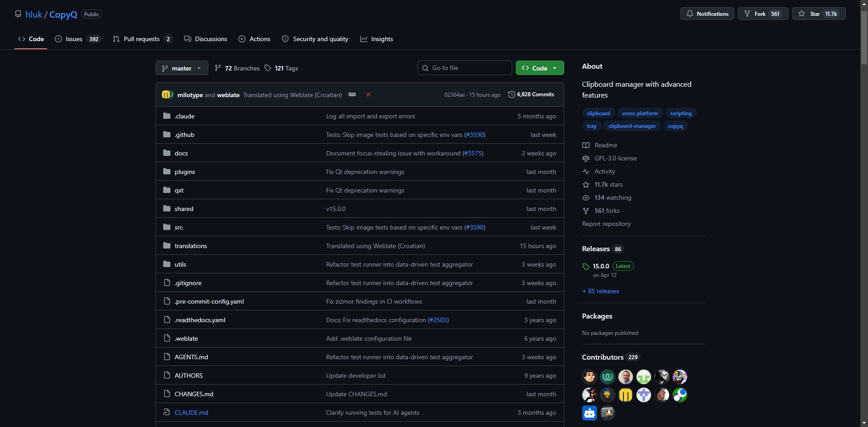This screenshot has width=868, height=427.
Task: View the 11.7k stars link
Action: click(x=603, y=184)
